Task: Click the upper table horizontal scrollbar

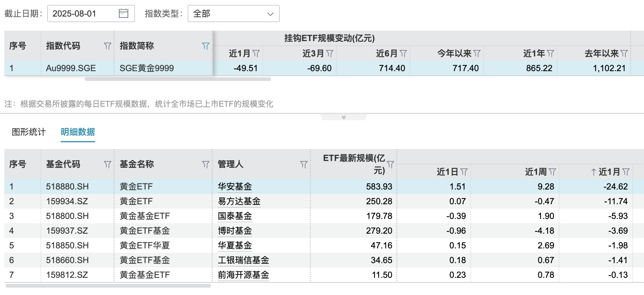Action: point(178,79)
